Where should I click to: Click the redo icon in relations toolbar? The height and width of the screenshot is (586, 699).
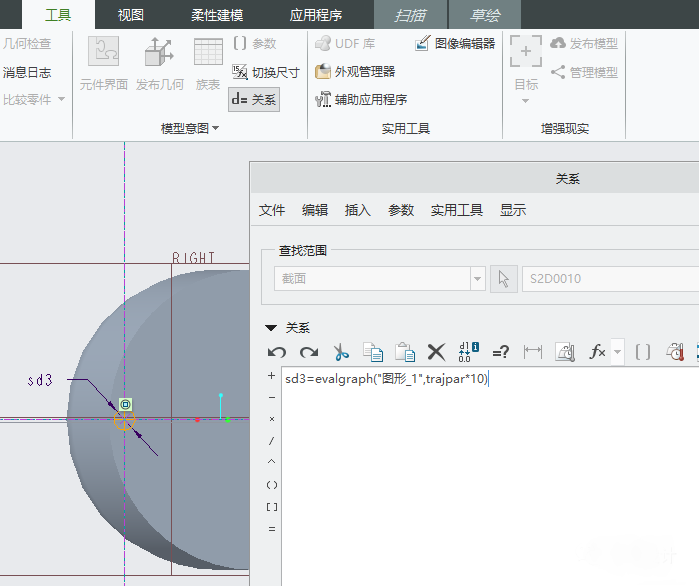tap(309, 352)
